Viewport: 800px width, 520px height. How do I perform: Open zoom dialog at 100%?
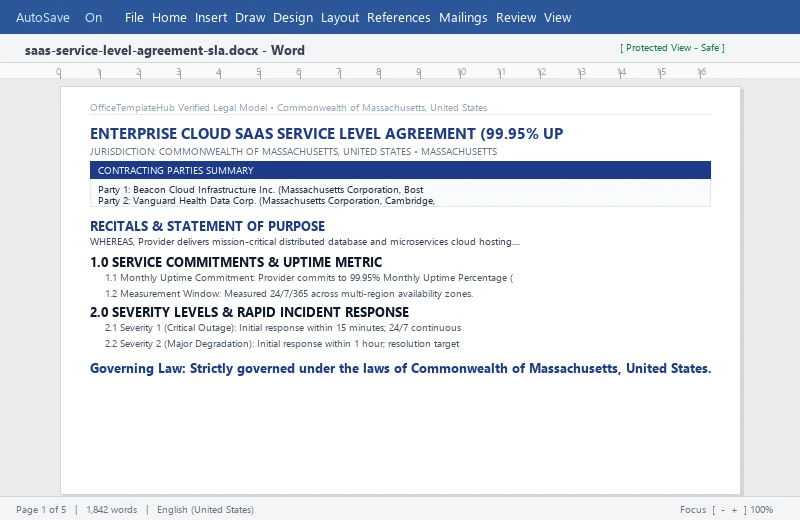click(762, 509)
